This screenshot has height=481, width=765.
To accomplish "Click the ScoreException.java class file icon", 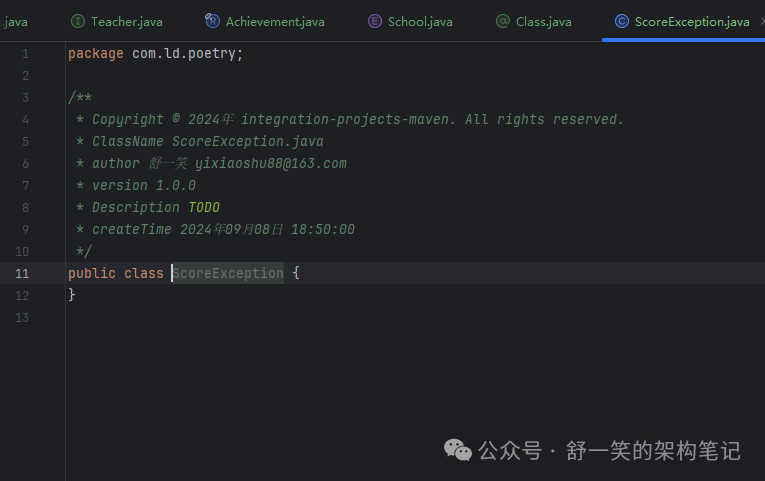I will [x=622, y=21].
